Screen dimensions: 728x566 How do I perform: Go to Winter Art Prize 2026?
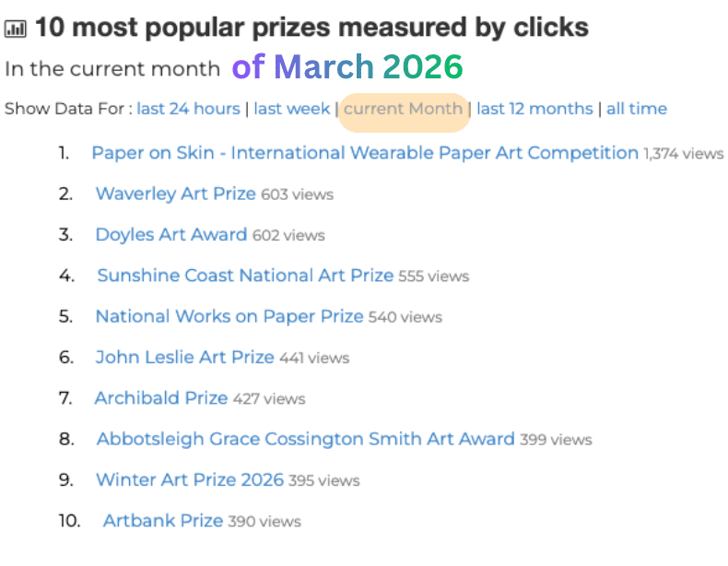[x=190, y=479]
